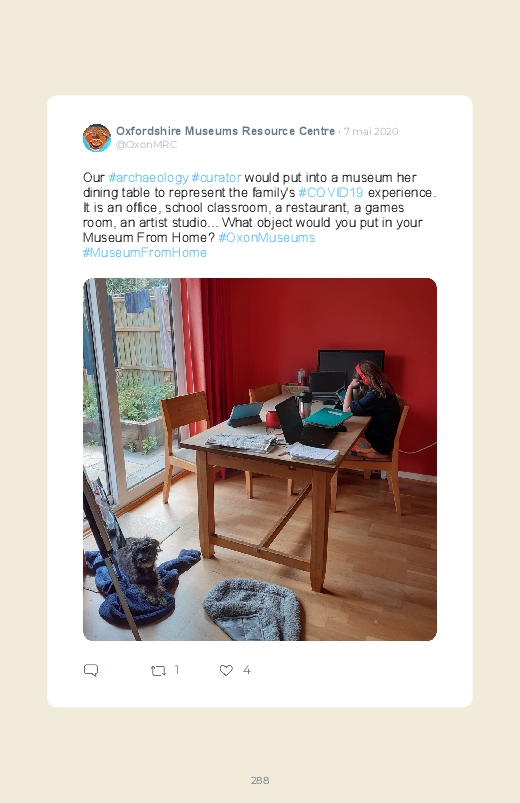Open the #curator hashtag link
This screenshot has height=803, width=520.
(x=216, y=178)
